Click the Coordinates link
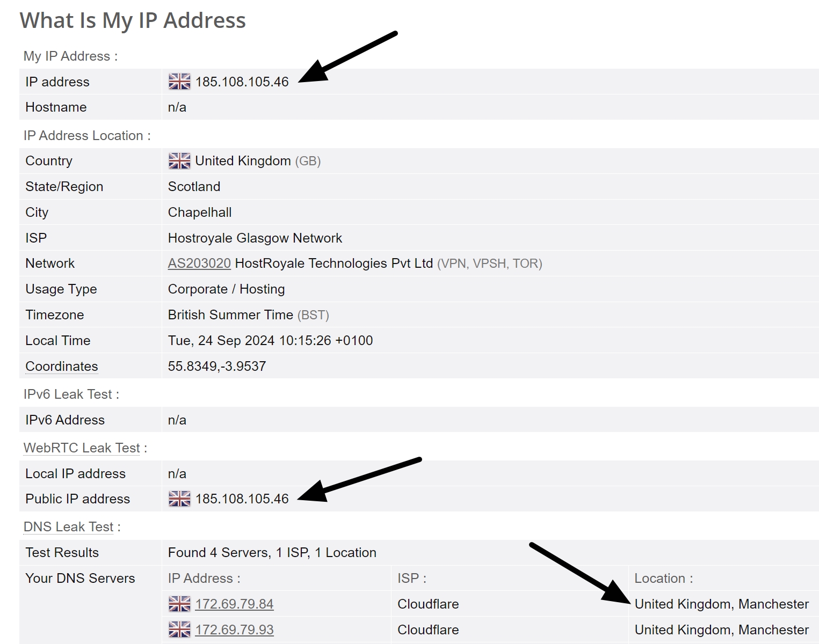Image resolution: width=819 pixels, height=644 pixels. pos(61,366)
